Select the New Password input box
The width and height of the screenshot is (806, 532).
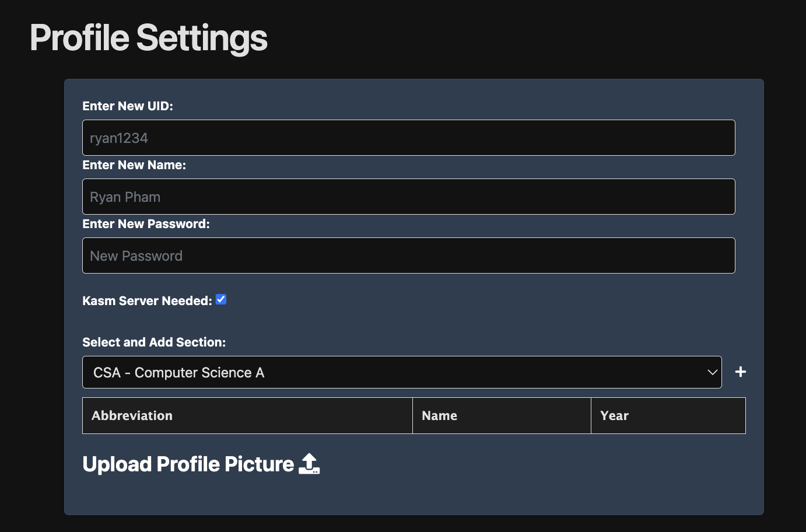tap(408, 256)
